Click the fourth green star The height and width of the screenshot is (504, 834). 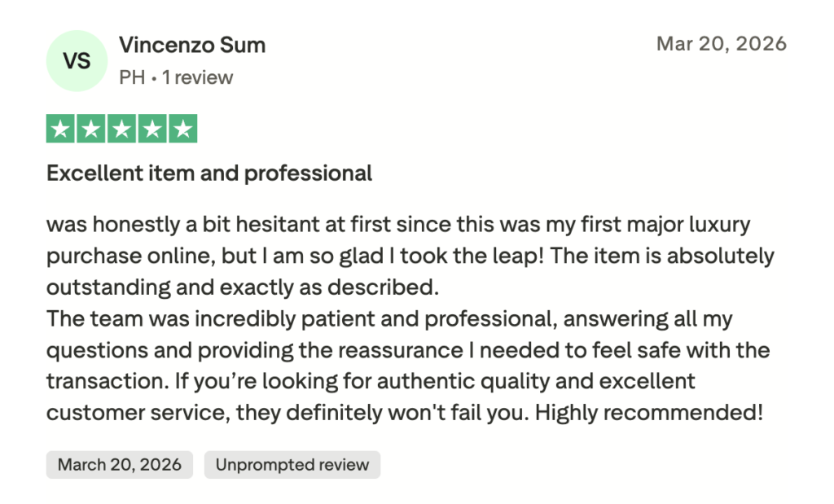[x=152, y=129]
